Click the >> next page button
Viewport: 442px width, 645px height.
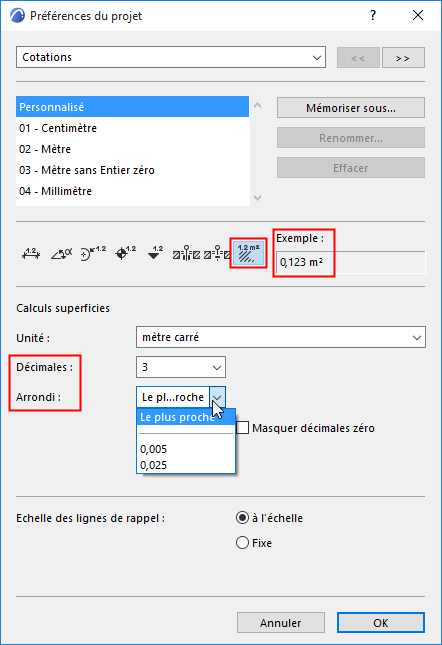tap(403, 58)
